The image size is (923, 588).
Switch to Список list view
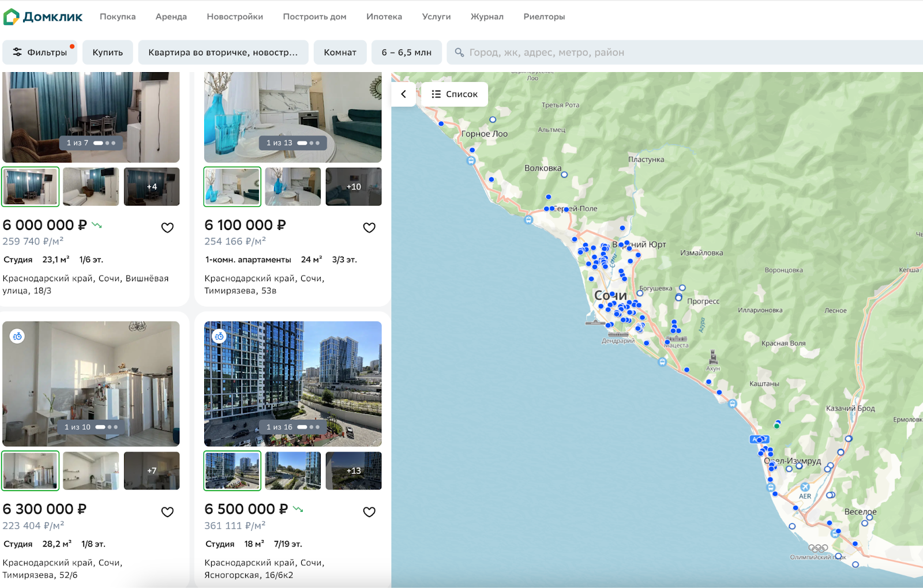(455, 94)
